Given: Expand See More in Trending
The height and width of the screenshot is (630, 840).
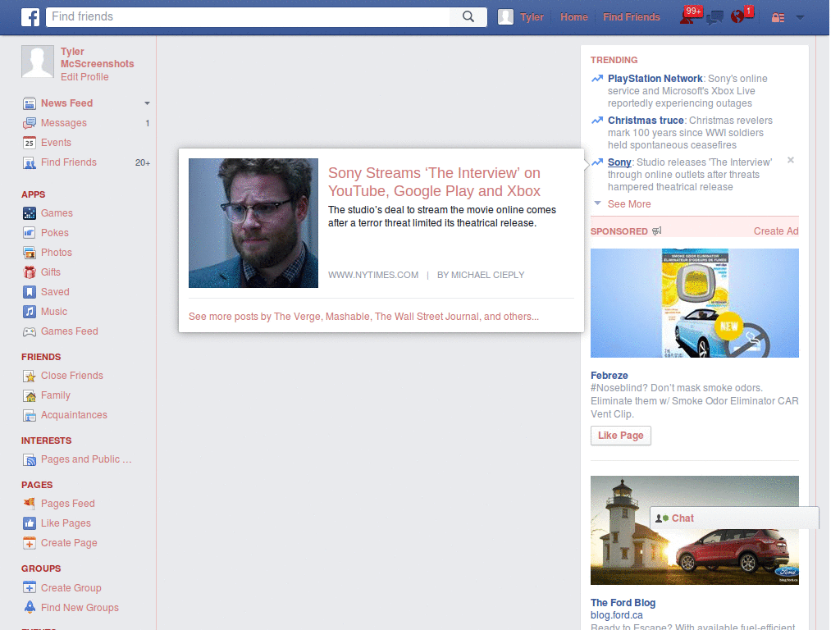Looking at the screenshot, I should (628, 203).
